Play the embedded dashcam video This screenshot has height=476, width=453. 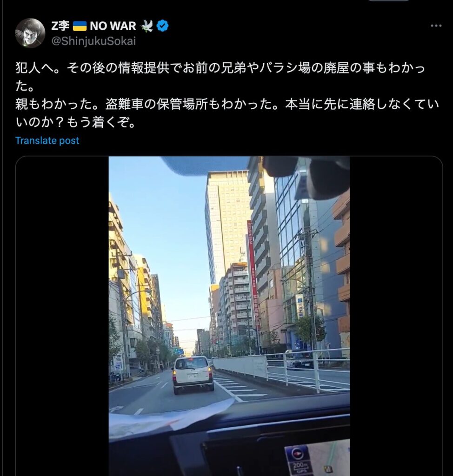pos(229,316)
